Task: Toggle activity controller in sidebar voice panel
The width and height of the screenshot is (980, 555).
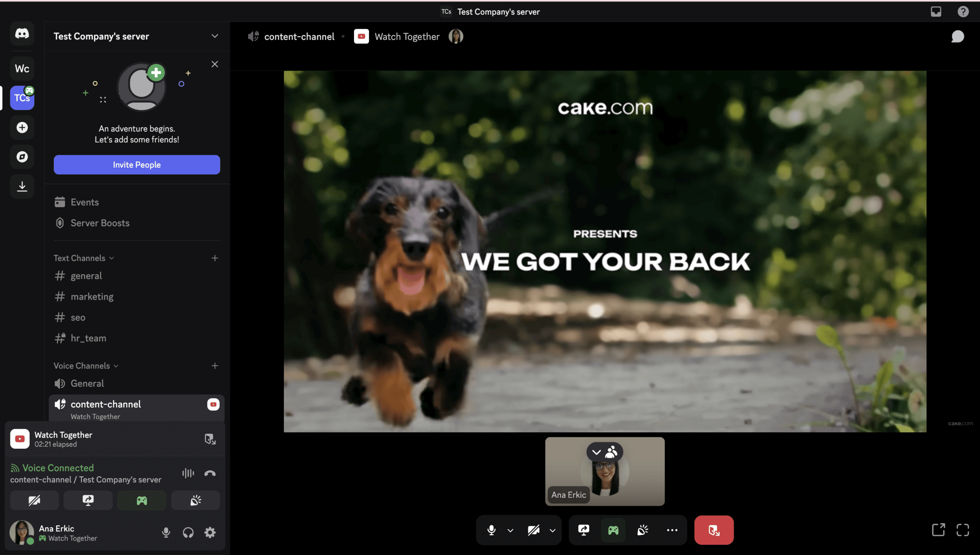Action: click(x=142, y=500)
